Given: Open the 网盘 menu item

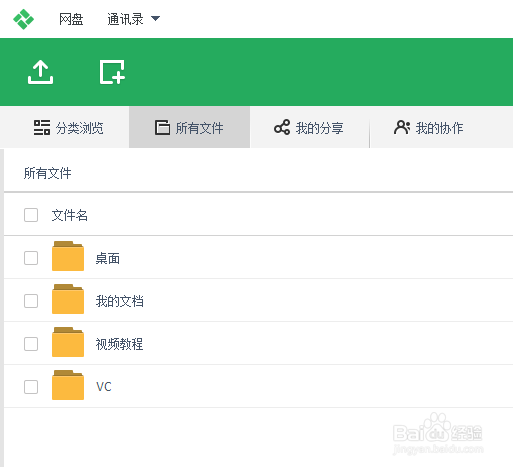Looking at the screenshot, I should coord(71,19).
